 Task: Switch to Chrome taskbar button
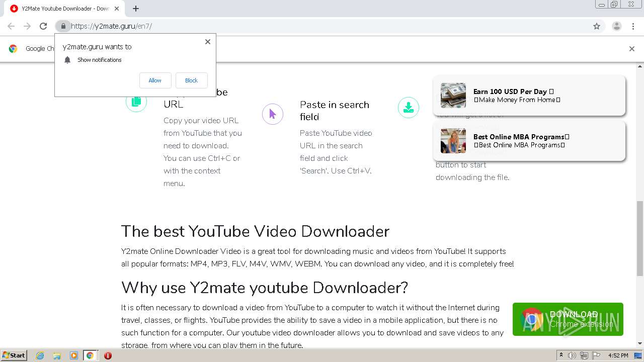[x=90, y=355]
